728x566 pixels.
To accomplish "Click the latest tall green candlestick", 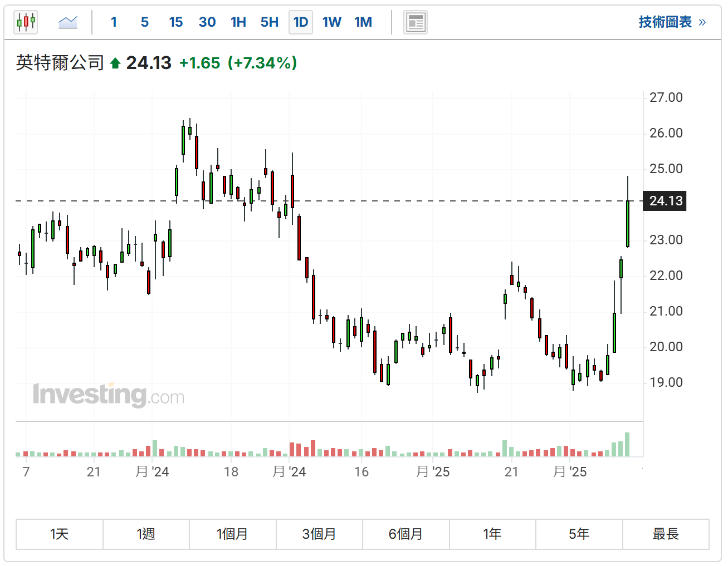I will click(628, 224).
